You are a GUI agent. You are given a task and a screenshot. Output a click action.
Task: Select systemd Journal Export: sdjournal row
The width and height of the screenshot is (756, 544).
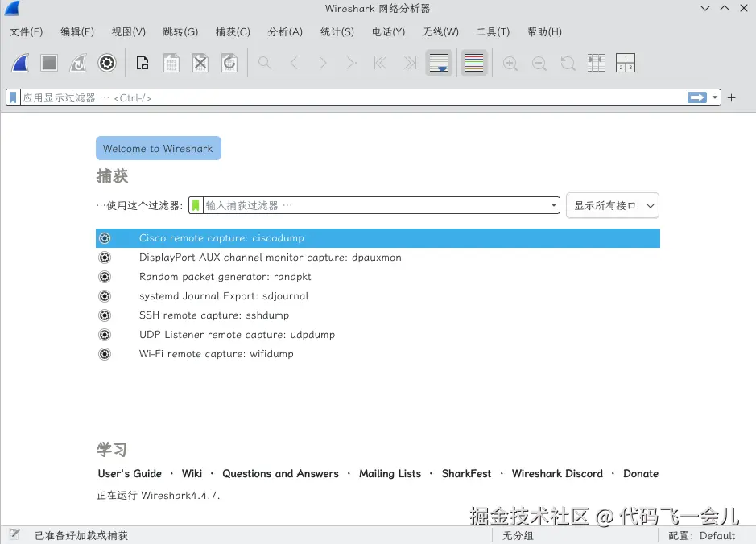[x=378, y=296]
